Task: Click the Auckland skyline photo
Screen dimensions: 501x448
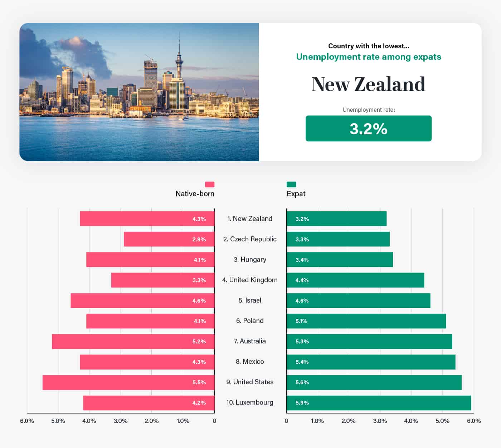Action: pos(139,92)
